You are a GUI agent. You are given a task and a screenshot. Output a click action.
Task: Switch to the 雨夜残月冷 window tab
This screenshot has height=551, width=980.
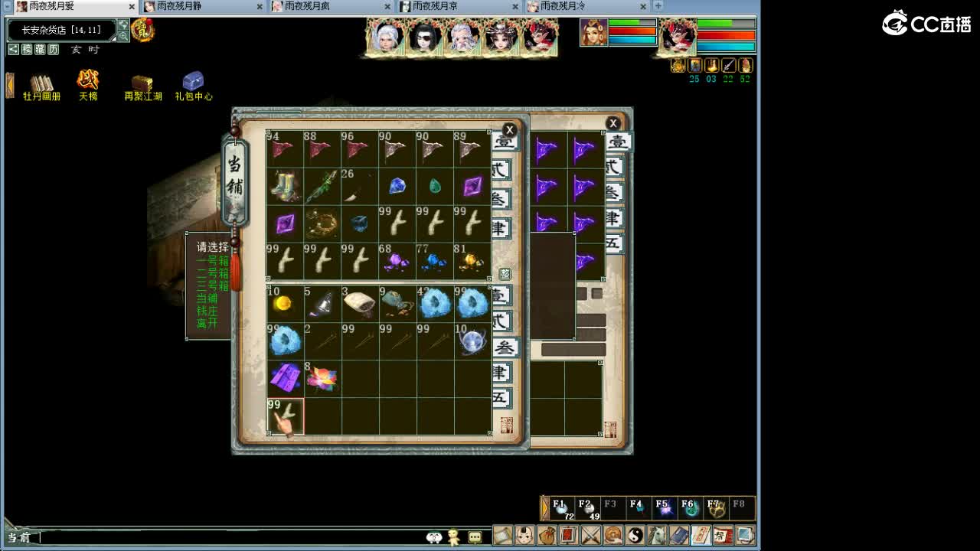point(587,6)
